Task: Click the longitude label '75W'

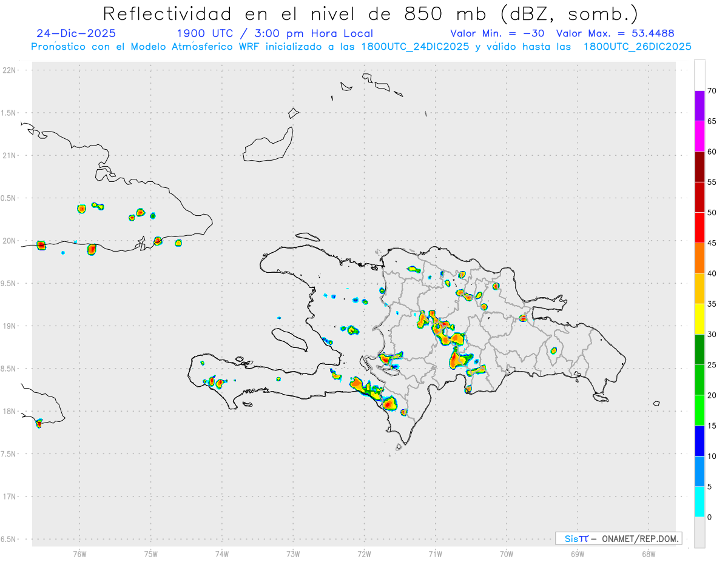Action: [151, 554]
